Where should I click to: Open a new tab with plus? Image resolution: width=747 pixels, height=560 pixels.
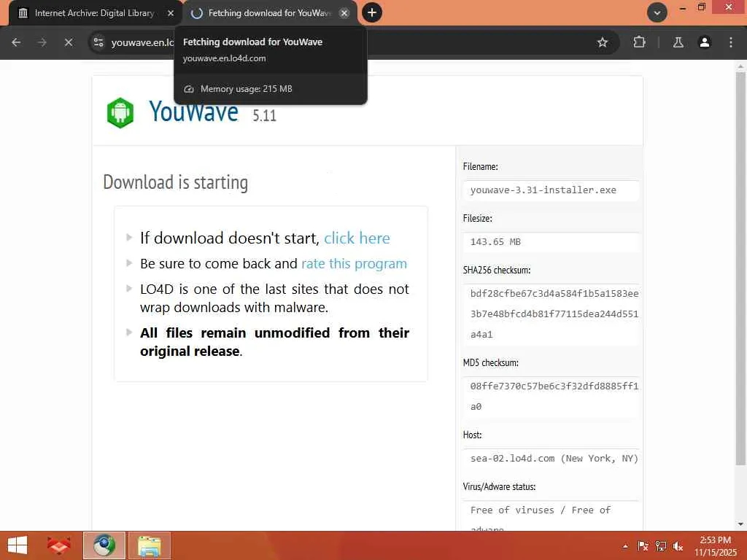point(372,12)
